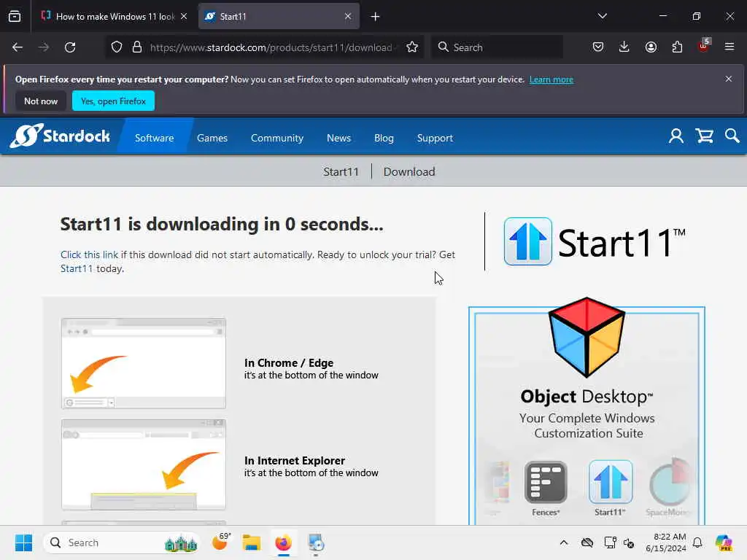The image size is (747, 560).
Task: Click the Chrome / Edge instruction thumbnail
Action: click(144, 364)
